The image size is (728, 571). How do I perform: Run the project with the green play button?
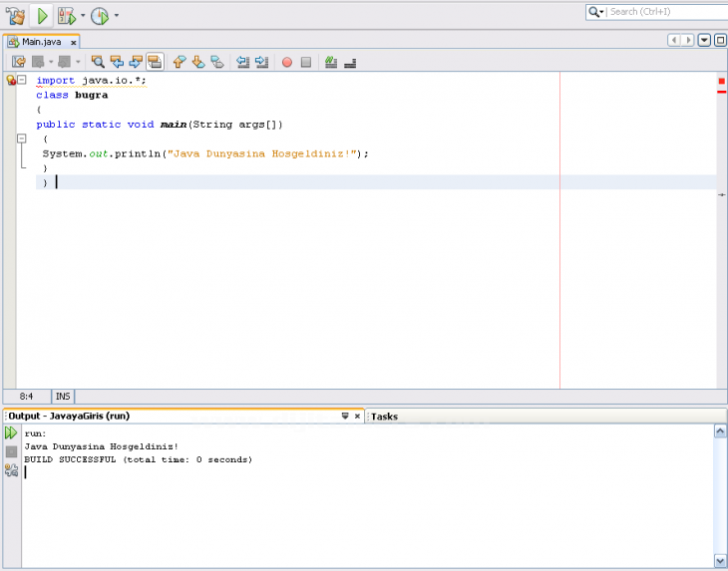pos(42,16)
